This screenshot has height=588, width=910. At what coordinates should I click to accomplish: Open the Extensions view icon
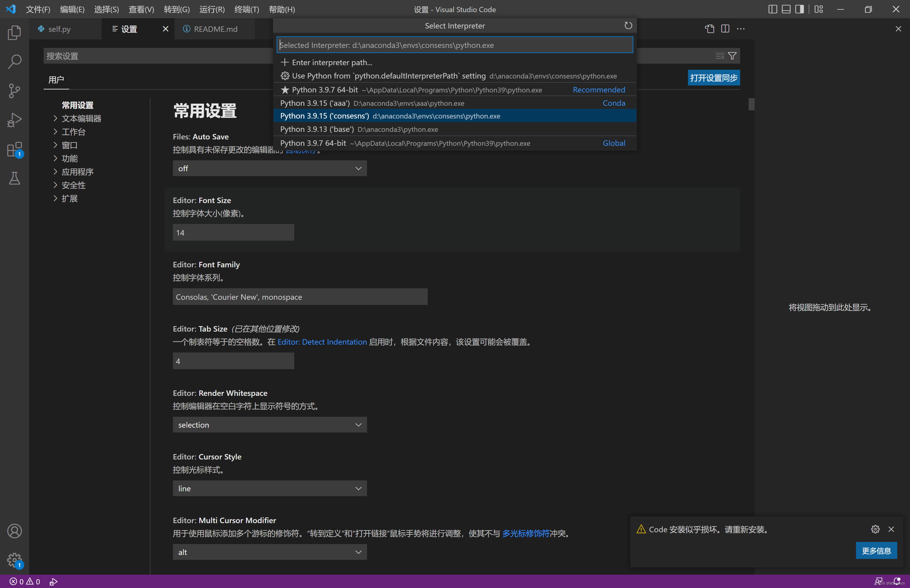coord(14,149)
